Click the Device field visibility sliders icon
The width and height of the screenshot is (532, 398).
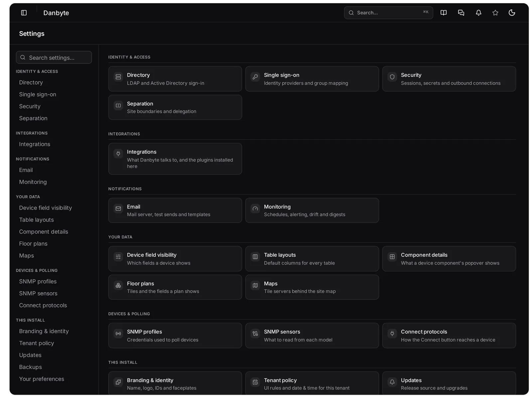(118, 257)
